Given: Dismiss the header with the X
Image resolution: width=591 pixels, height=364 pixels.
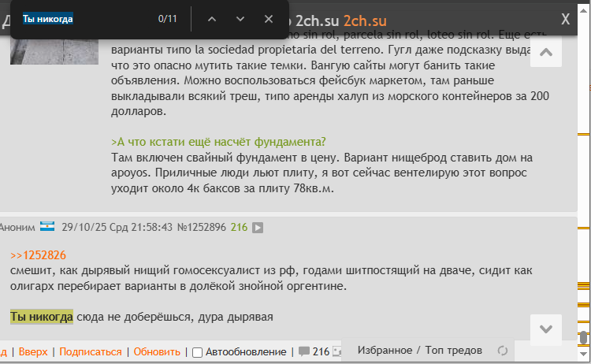Looking at the screenshot, I should pyautogui.click(x=565, y=19).
